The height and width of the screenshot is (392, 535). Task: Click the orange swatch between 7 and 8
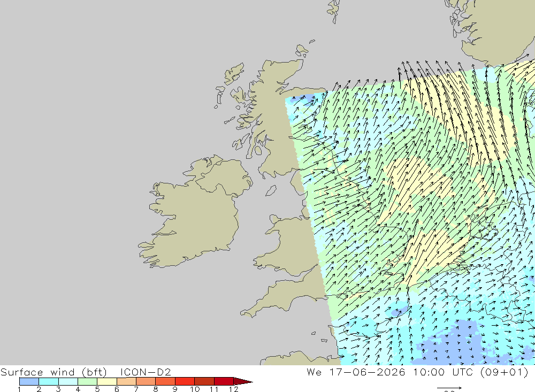tap(146, 381)
